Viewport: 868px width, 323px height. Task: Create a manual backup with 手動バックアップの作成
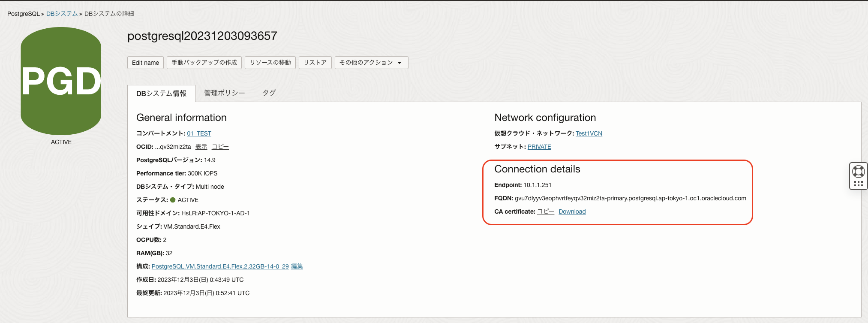click(204, 63)
